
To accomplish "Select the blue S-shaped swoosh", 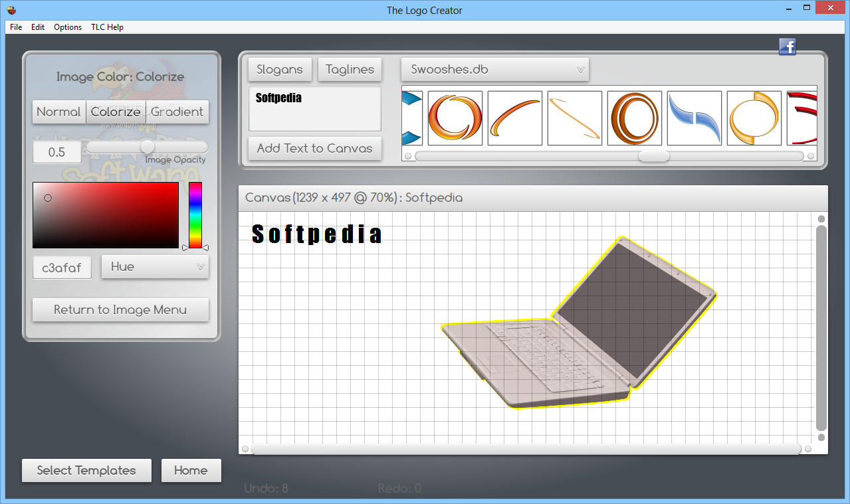I will click(x=694, y=118).
